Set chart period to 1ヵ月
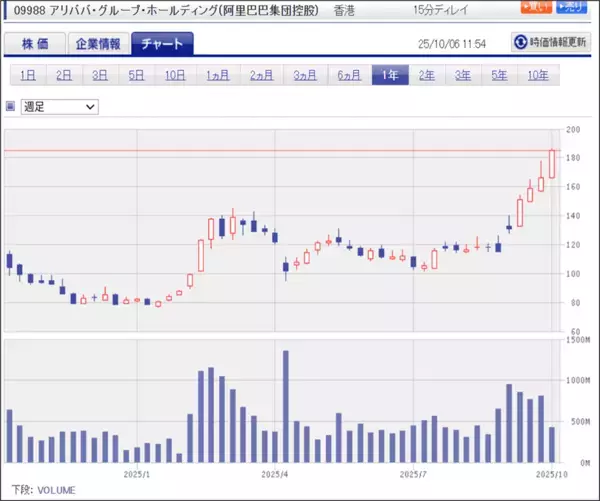 [218, 75]
